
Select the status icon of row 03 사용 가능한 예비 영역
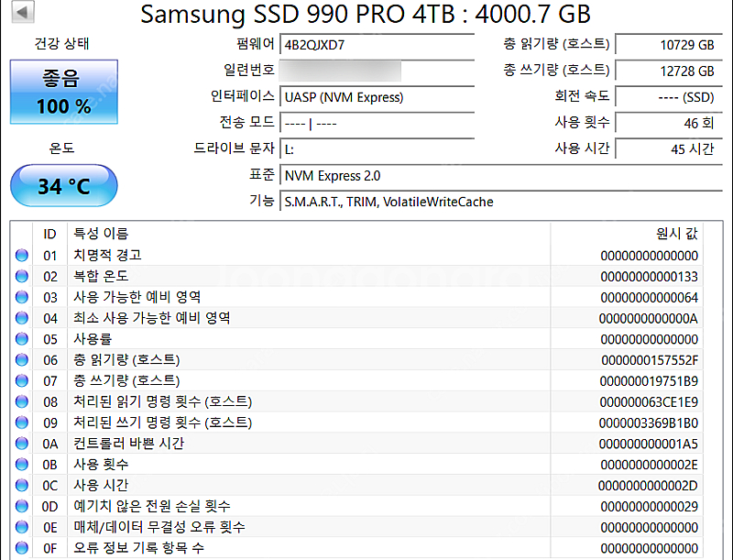[21, 297]
